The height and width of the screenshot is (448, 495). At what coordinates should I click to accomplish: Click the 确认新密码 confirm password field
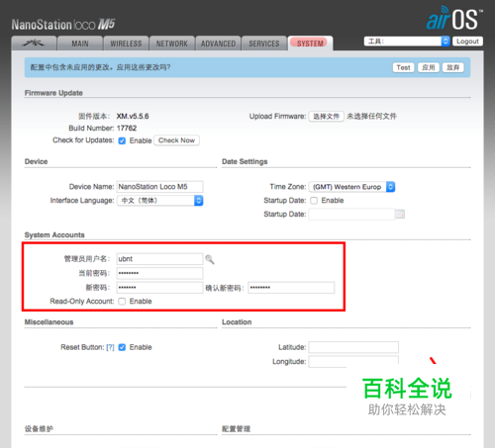[291, 288]
